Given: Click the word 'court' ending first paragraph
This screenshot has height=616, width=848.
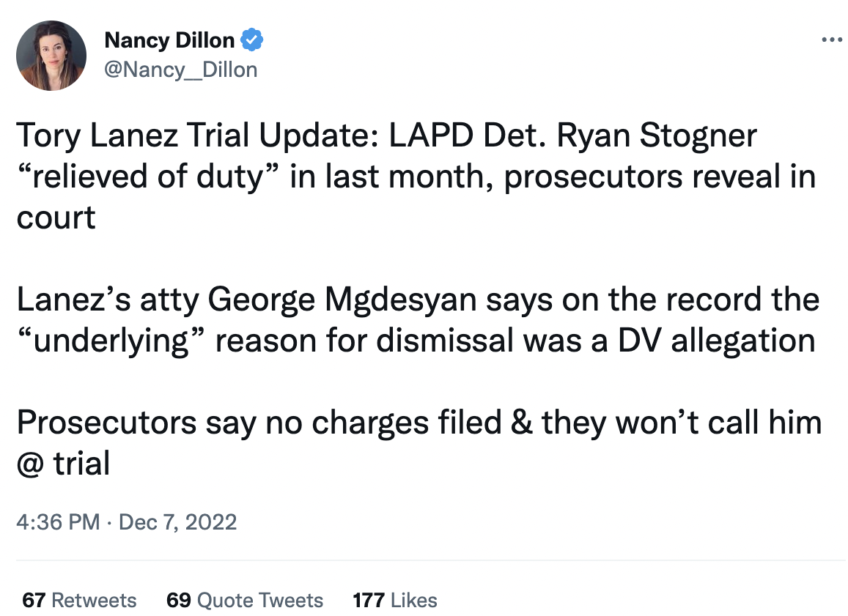Looking at the screenshot, I should tap(56, 218).
